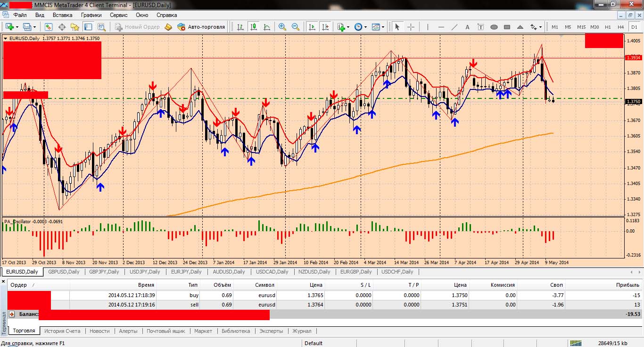Pick the ellipse drawing tool
Screen dimensions: 644x347
tap(494, 27)
